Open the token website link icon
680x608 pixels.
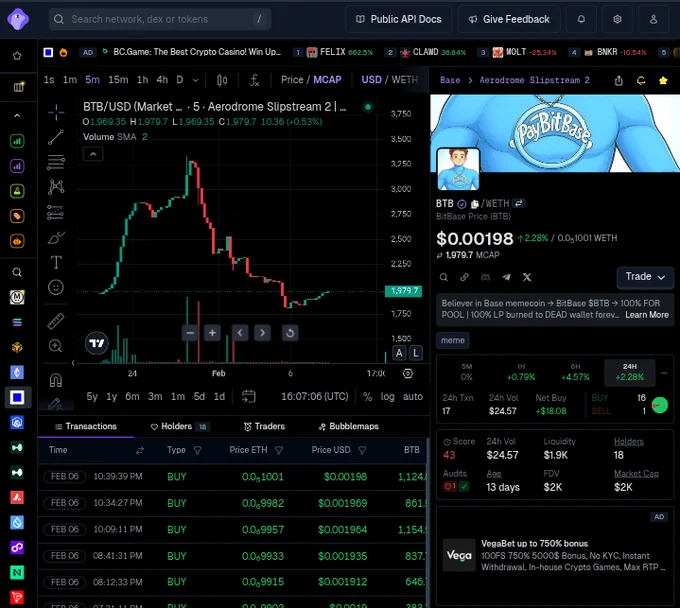coord(464,277)
